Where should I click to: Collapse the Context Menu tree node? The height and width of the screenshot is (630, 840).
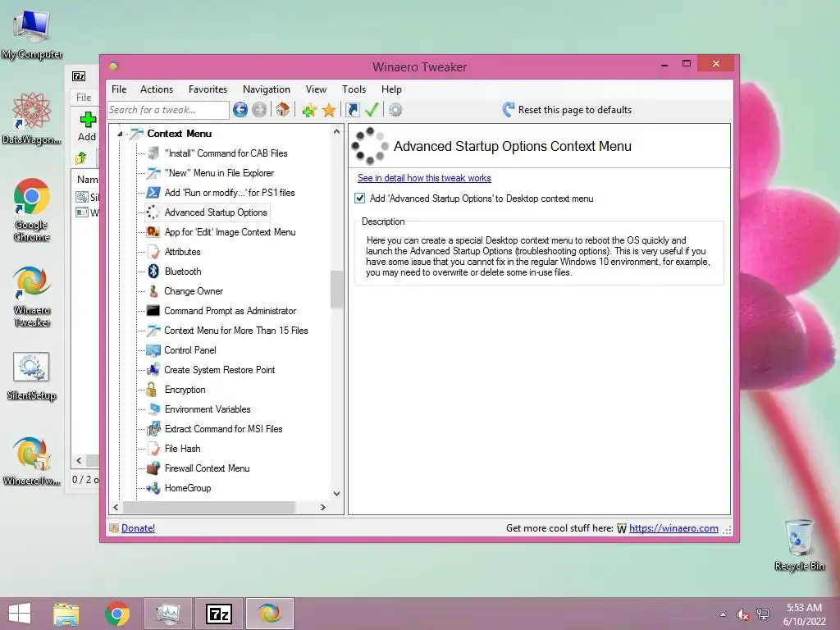tap(120, 134)
